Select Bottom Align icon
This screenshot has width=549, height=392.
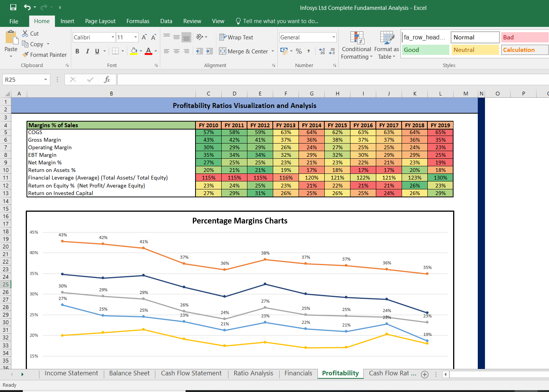186,37
